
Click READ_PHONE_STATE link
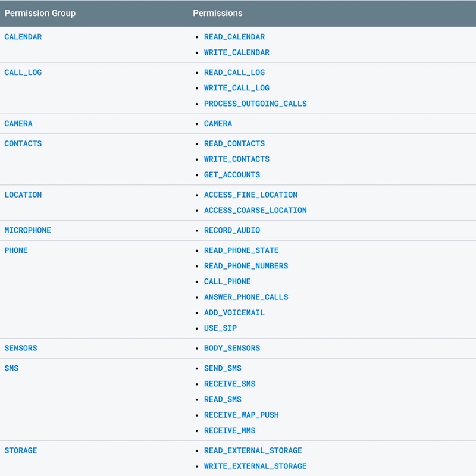[x=242, y=250]
